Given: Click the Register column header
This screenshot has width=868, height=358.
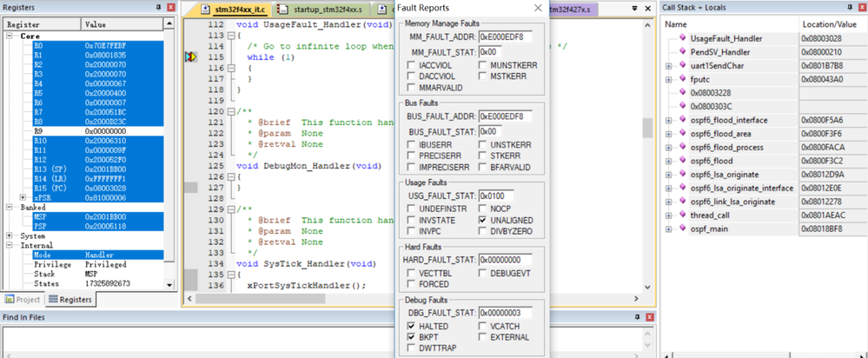Looking at the screenshot, I should pos(43,24).
